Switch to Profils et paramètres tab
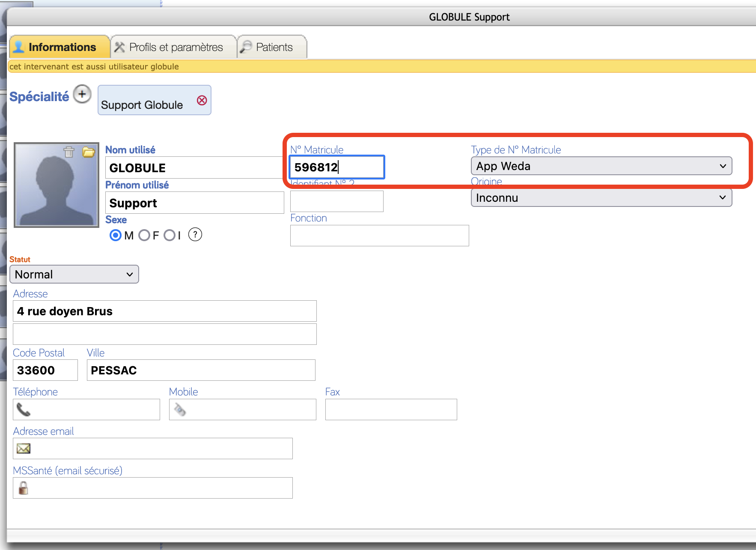 pyautogui.click(x=173, y=47)
